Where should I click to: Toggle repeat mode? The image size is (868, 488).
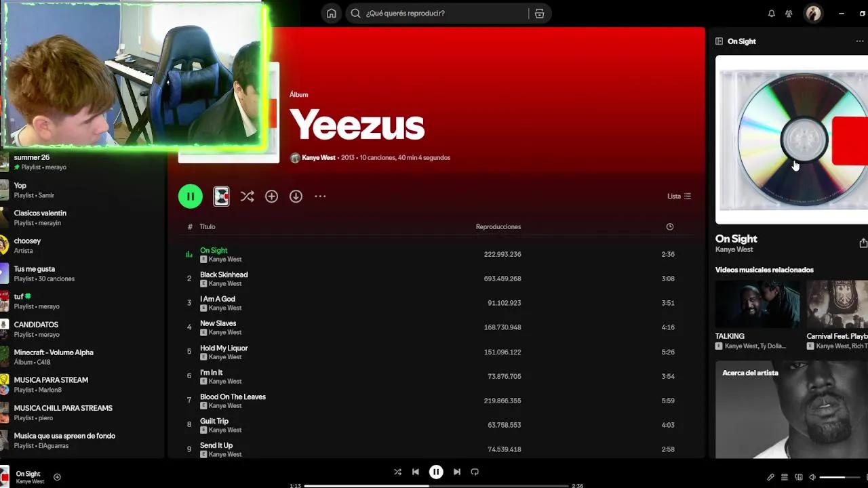(475, 472)
